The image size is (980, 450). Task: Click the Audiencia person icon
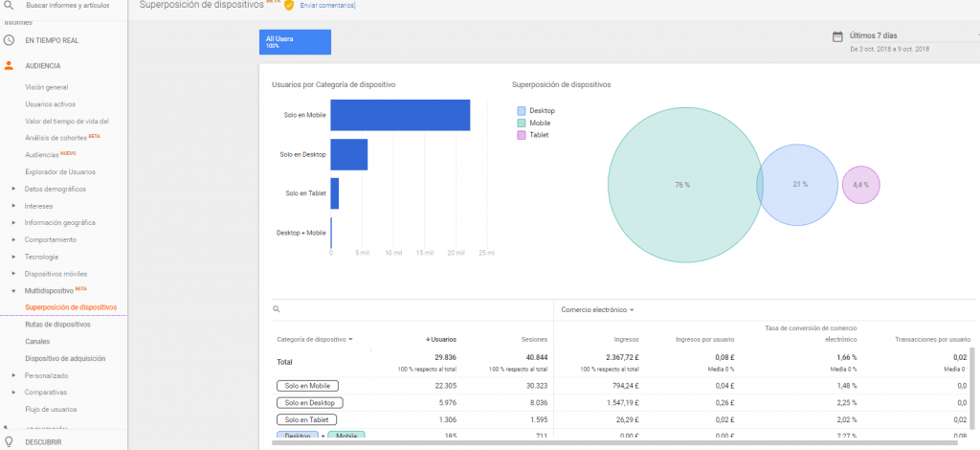[9, 65]
